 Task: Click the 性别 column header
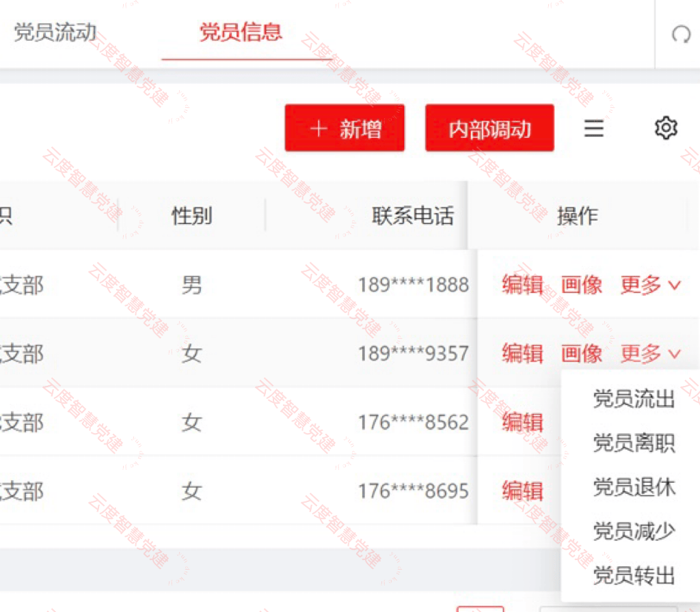[x=192, y=216]
